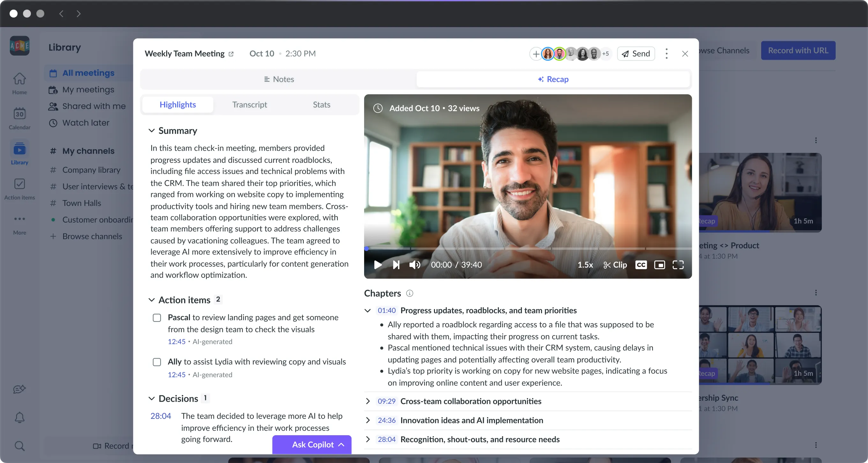Image resolution: width=868 pixels, height=463 pixels.
Task: Open the Chapters info icon
Action: (409, 293)
